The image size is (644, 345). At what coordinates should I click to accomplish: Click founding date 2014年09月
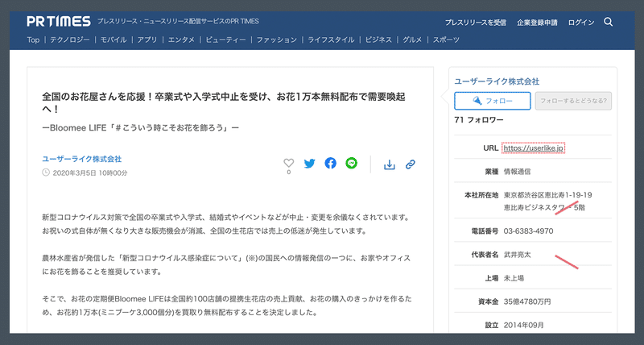[524, 326]
